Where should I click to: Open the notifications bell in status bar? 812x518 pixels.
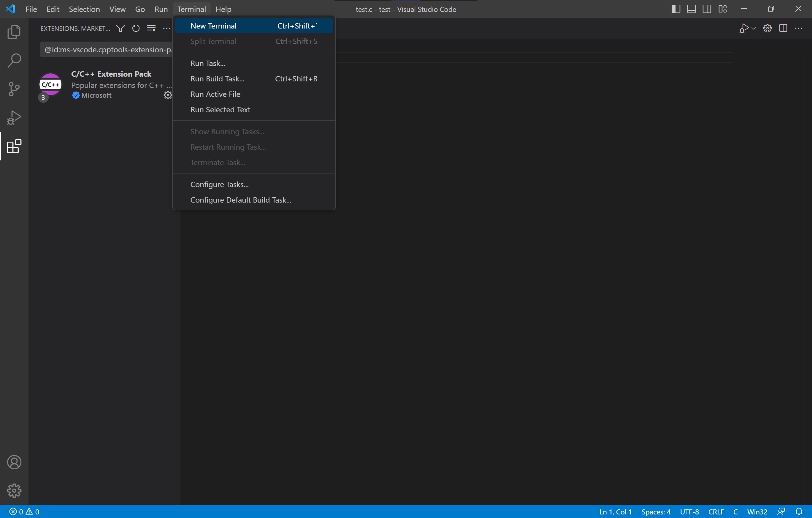point(799,511)
